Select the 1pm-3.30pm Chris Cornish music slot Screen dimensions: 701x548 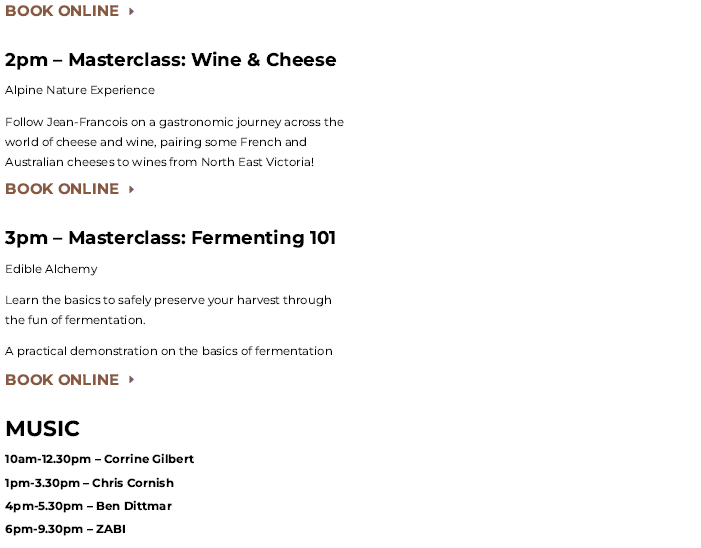point(89,483)
